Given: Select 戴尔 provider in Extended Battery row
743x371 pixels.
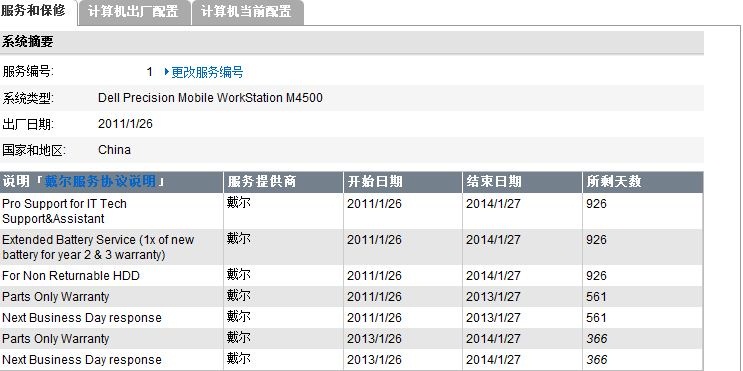Looking at the screenshot, I should [x=238, y=239].
